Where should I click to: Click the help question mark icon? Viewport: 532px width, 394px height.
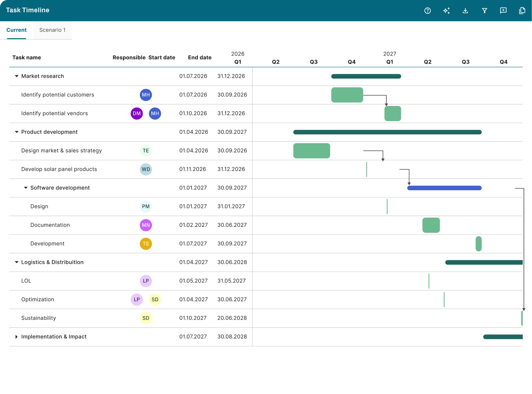tap(428, 11)
